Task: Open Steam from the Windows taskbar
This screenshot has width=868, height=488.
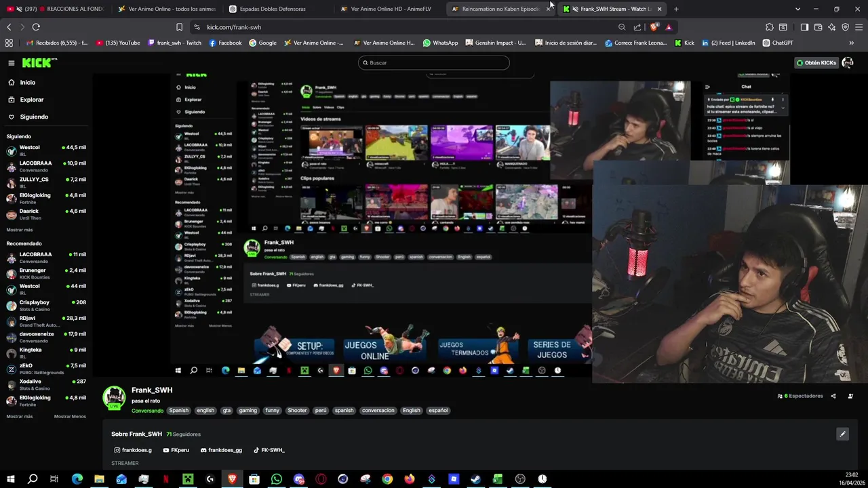Action: 476,479
